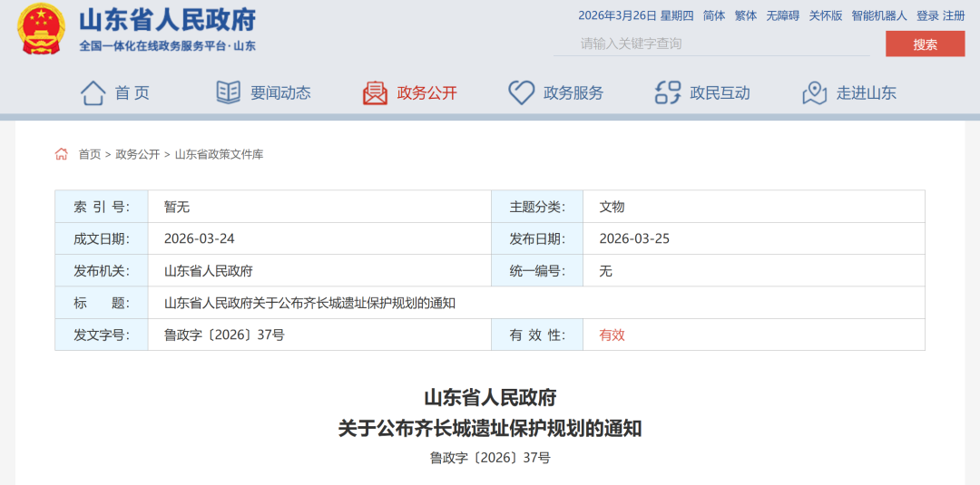Switch to 关怀版 care mode
The image size is (980, 485).
pos(826,15)
